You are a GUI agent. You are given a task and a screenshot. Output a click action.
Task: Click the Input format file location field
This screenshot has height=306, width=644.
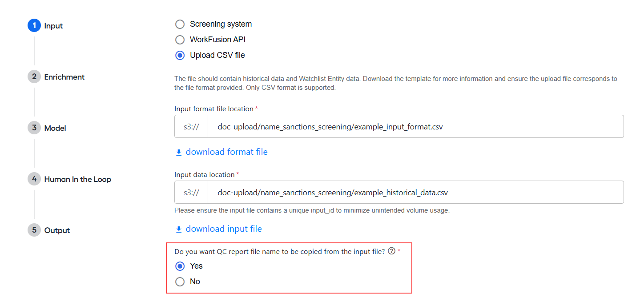pyautogui.click(x=399, y=126)
